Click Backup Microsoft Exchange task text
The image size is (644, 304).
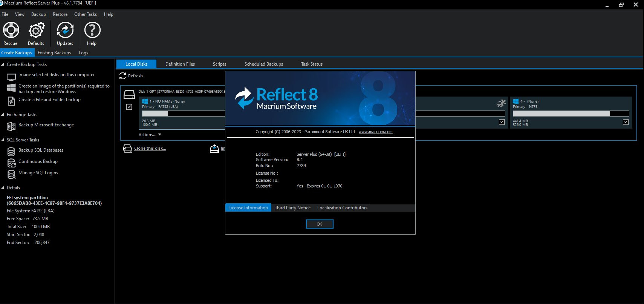click(x=46, y=125)
